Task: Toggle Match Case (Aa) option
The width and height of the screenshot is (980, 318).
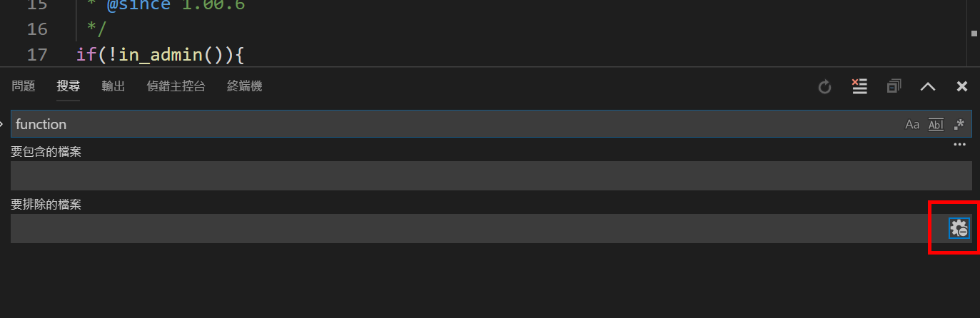Action: 912,124
